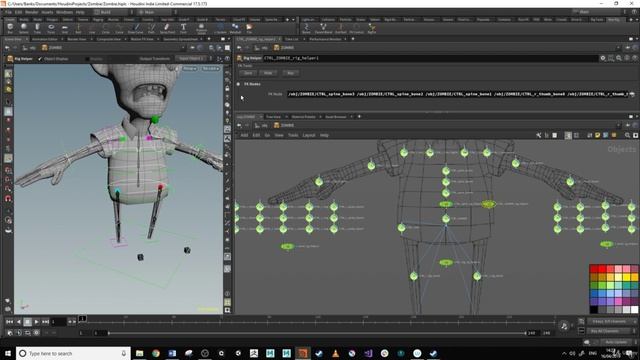The height and width of the screenshot is (360, 640).
Task: Toggle the audio note icon on timeline
Action: point(564,326)
